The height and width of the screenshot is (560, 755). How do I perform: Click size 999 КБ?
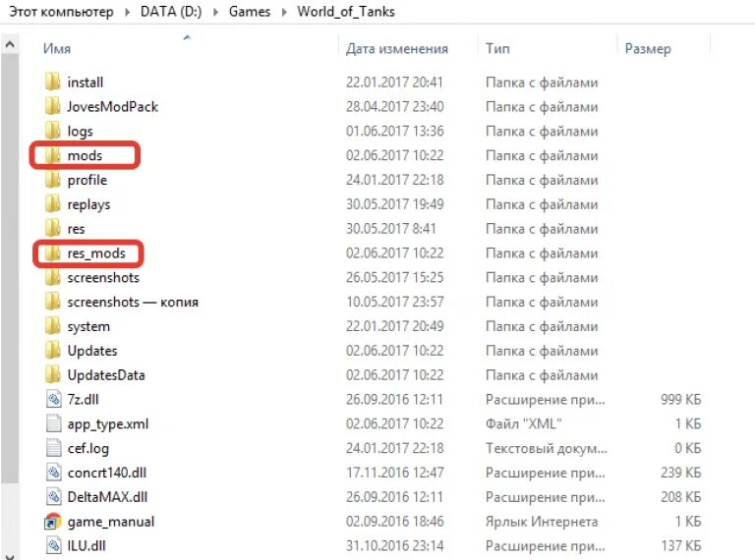[x=681, y=399]
